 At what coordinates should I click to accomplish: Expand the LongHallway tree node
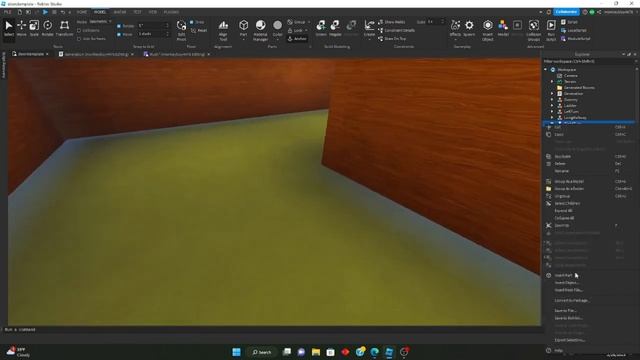[552, 118]
